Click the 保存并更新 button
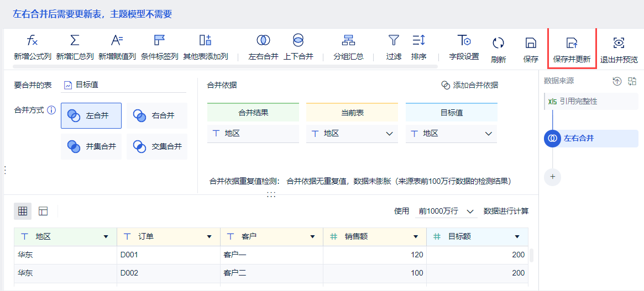The height and width of the screenshot is (291, 644). click(572, 49)
